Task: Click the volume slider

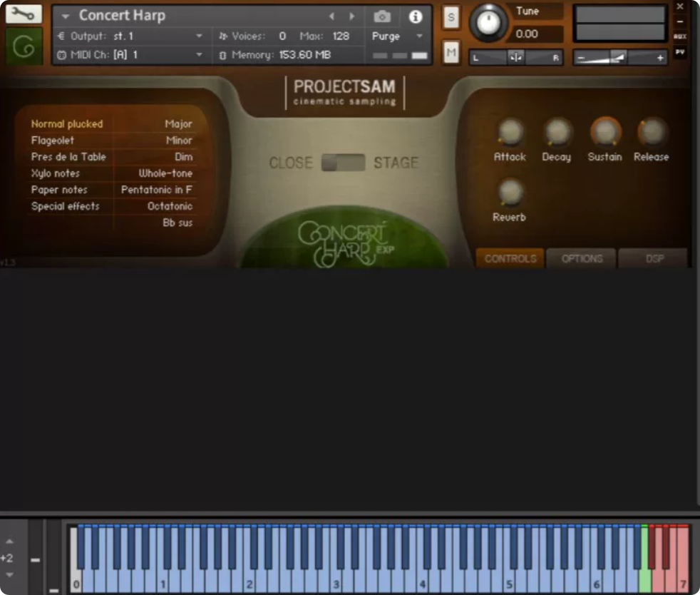Action: tap(619, 58)
